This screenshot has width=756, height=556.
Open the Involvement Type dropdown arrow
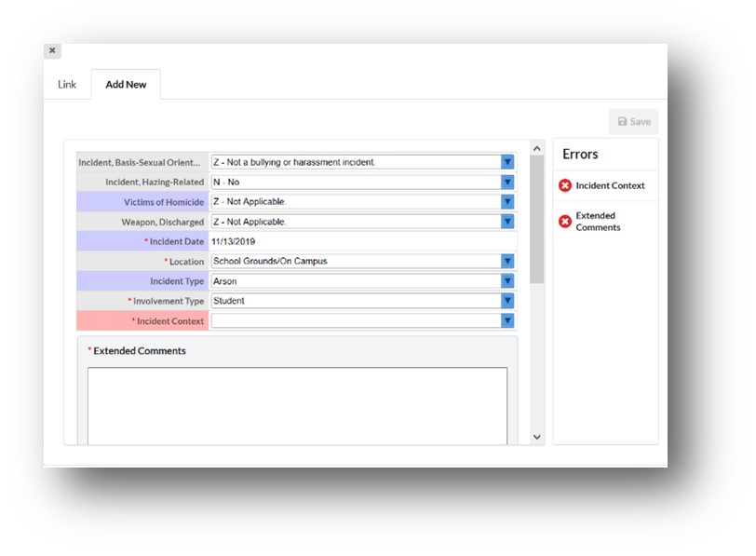tap(507, 301)
